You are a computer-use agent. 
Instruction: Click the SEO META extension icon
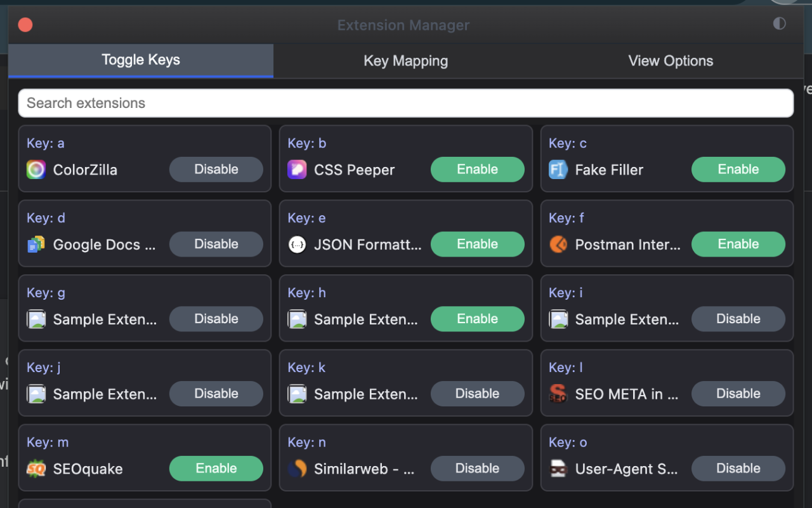tap(558, 394)
